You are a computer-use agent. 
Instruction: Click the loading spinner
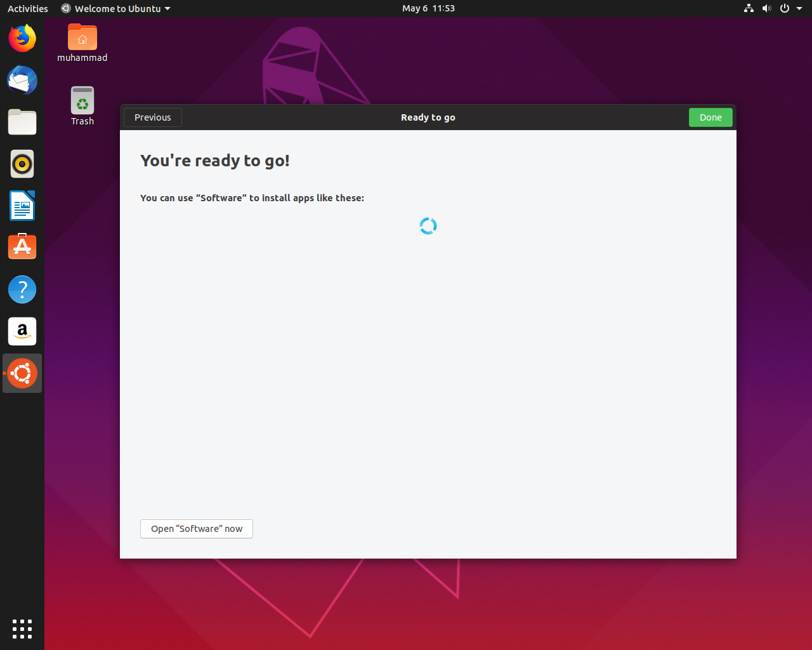point(428,226)
